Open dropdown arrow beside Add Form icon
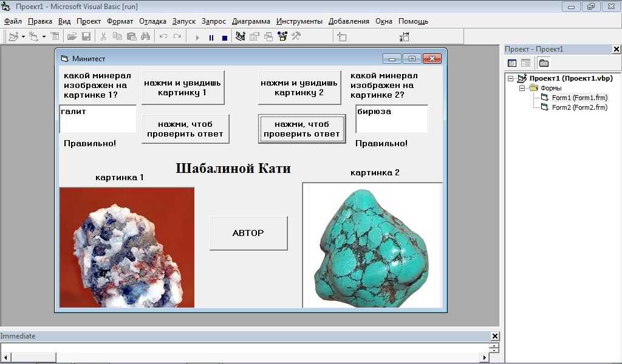Viewport: 622px width, 364px height. [x=44, y=37]
